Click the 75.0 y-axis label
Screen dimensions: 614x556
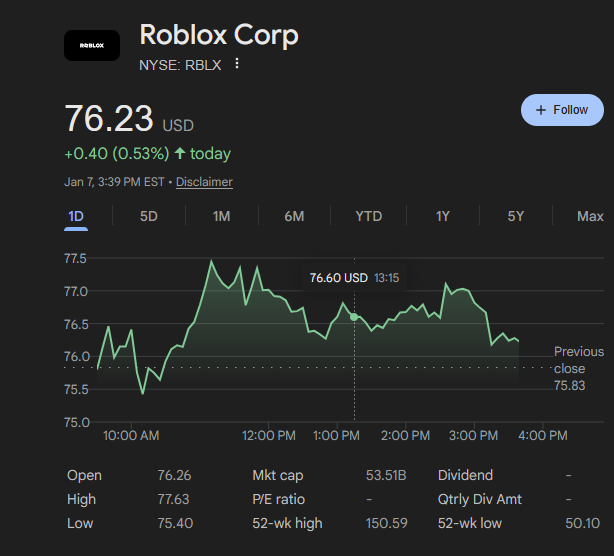(77, 422)
